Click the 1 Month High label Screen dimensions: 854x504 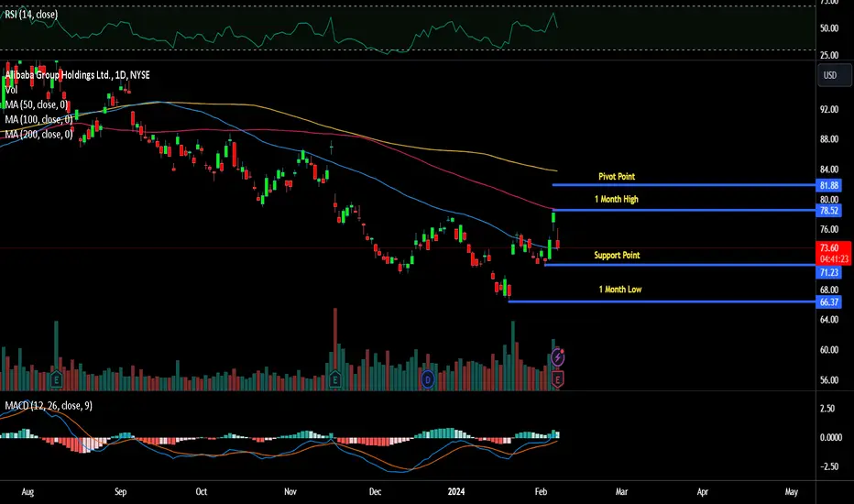617,199
